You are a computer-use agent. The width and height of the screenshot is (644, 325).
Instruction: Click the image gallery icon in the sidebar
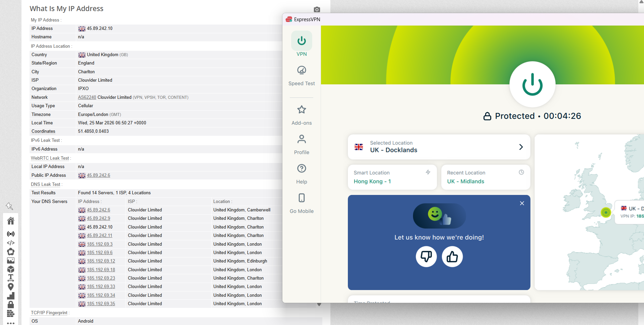pyautogui.click(x=10, y=260)
